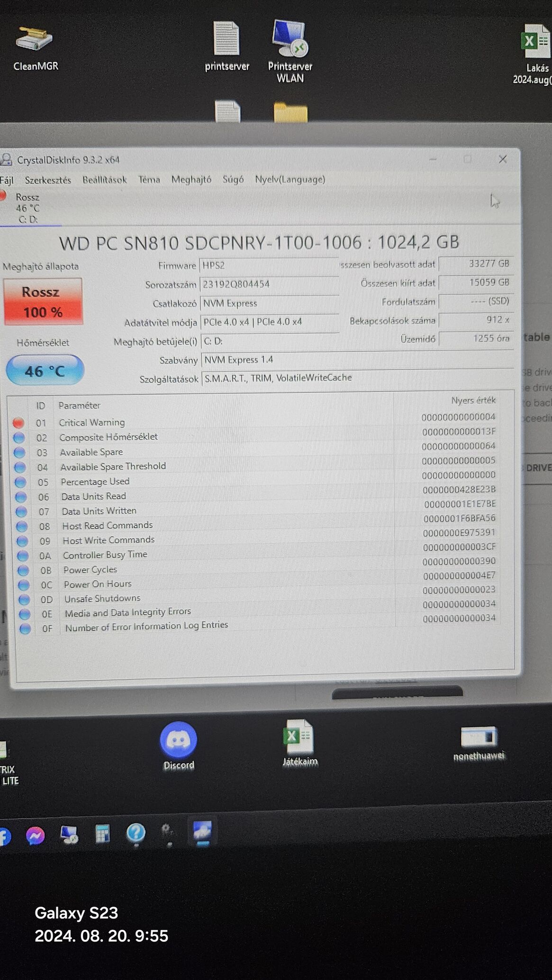This screenshot has width=552, height=980.
Task: Click the red Rossz 100 % health status button
Action: coord(43,302)
